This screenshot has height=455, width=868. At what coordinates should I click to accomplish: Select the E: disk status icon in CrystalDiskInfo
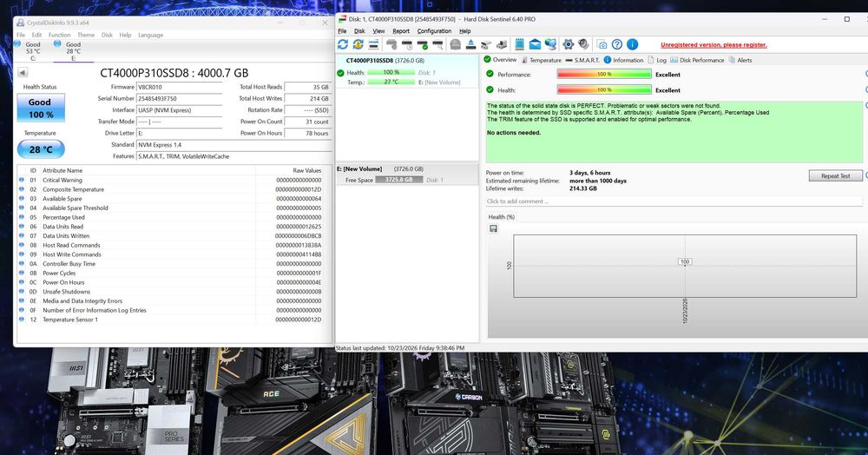tap(57, 43)
